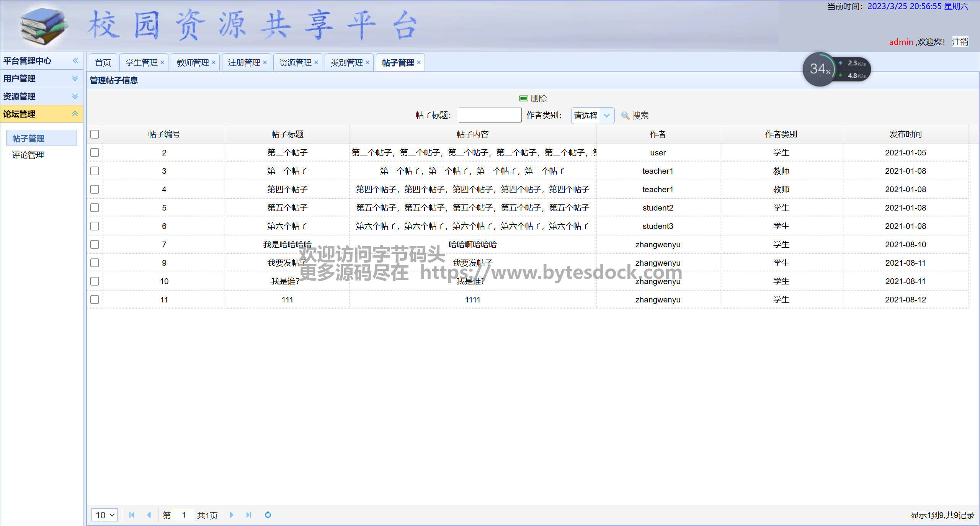
Task: Switch to the 资源管理 tab
Action: (x=295, y=62)
